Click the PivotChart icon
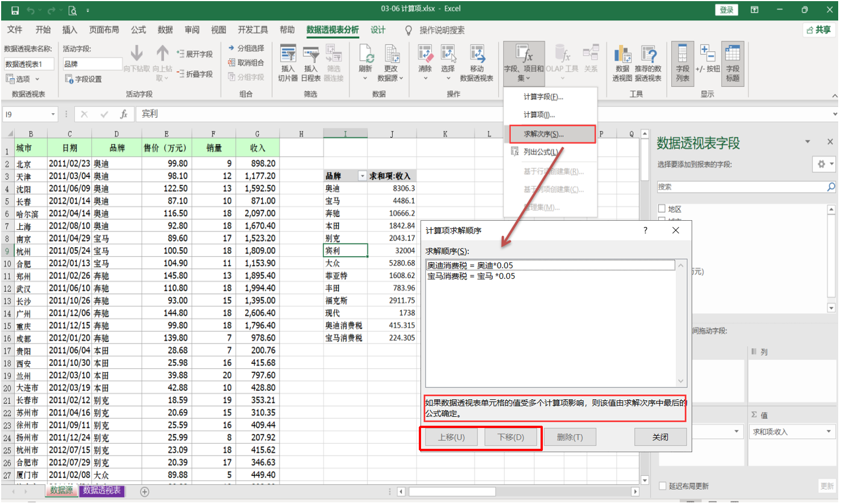 tap(622, 54)
